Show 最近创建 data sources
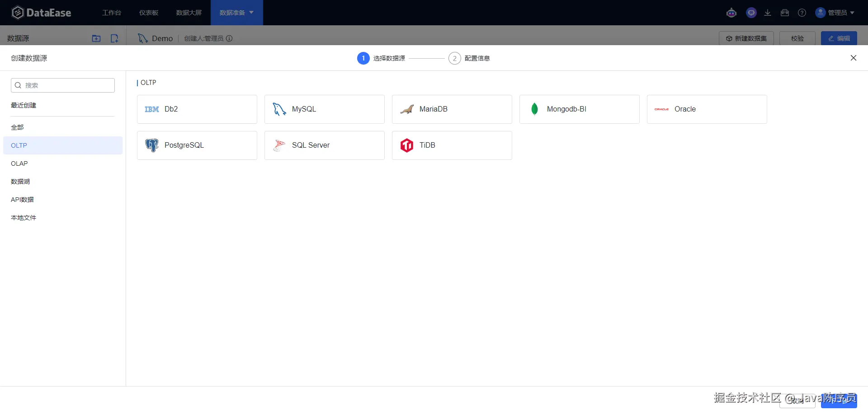This screenshot has height=415, width=868. (x=24, y=105)
